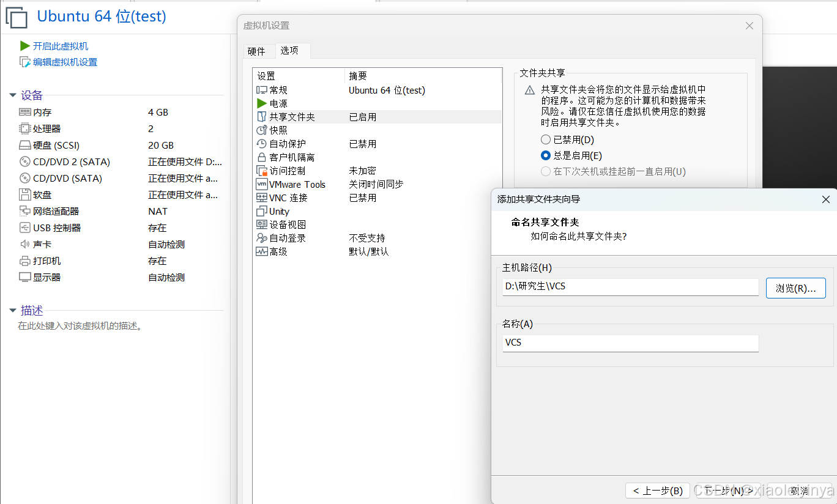Select the processor (处理器) device icon
The image size is (837, 504).
(x=25, y=129)
